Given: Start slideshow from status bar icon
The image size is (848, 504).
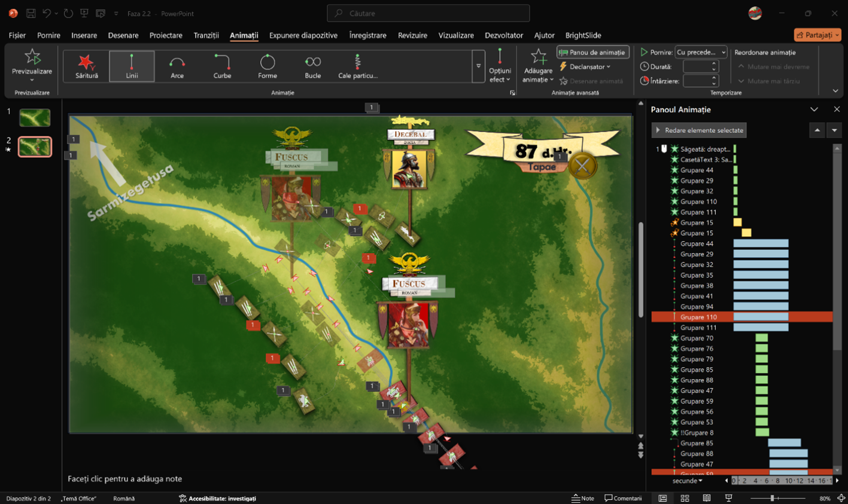Looking at the screenshot, I should (729, 498).
